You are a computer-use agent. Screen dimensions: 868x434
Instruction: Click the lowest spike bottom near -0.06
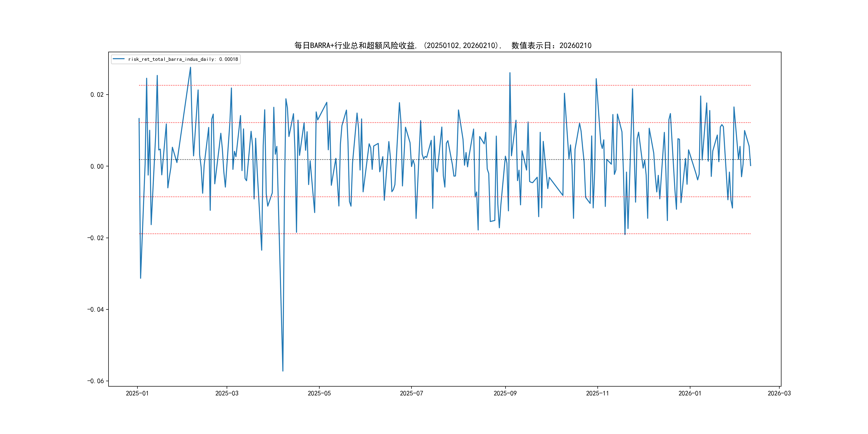[283, 371]
